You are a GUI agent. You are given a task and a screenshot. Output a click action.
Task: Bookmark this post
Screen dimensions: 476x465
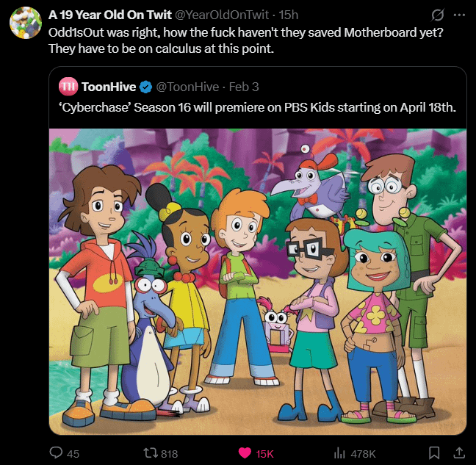[434, 453]
